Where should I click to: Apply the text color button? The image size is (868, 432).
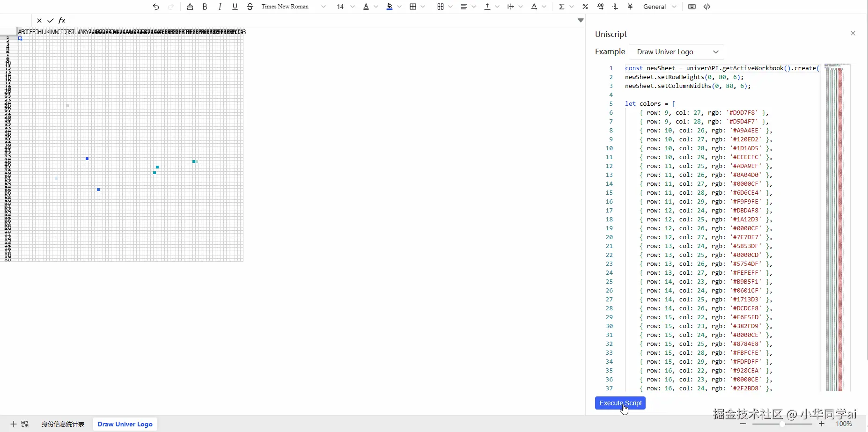click(x=366, y=7)
